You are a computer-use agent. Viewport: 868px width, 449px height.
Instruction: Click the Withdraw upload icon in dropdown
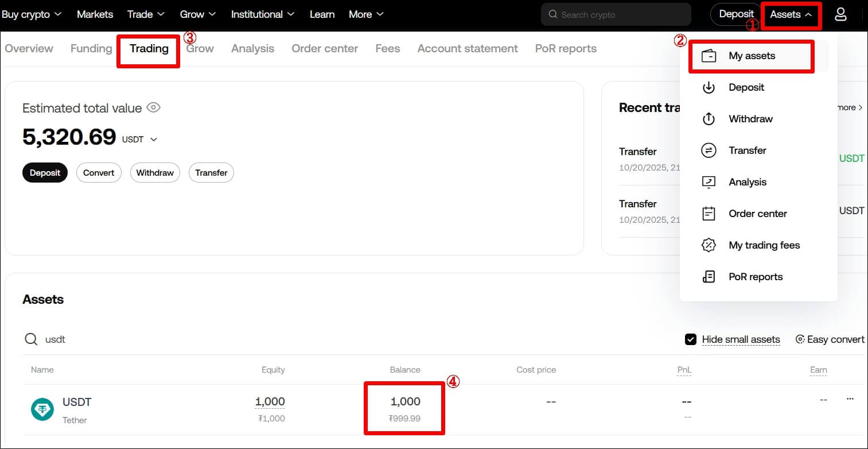tap(709, 119)
